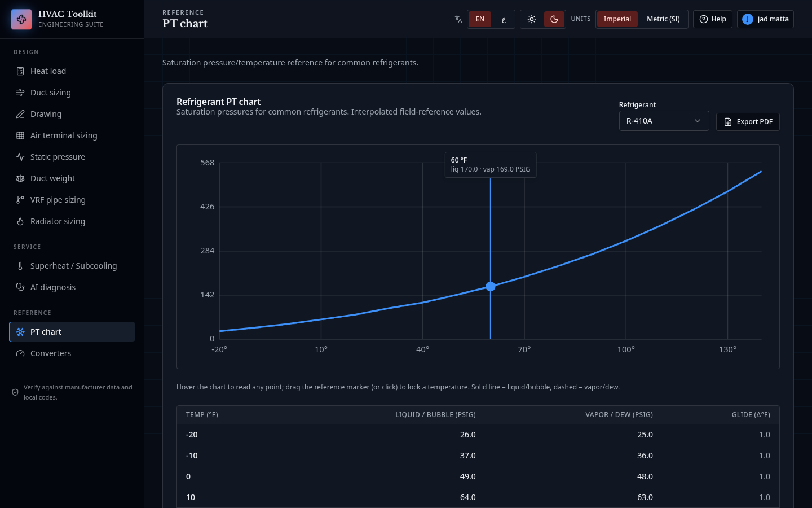Click the language translate icon
812x508 pixels.
point(458,19)
